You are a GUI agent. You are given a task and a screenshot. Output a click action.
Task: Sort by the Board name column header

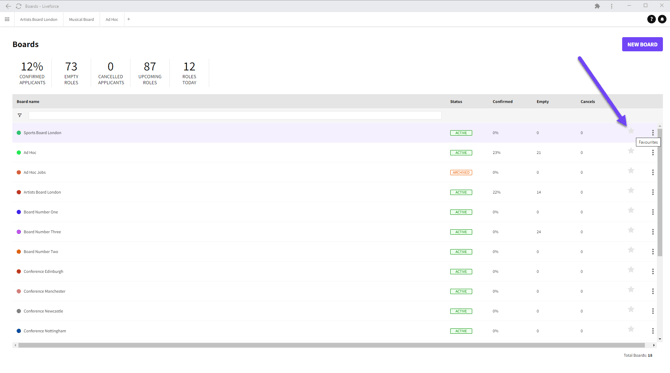28,102
